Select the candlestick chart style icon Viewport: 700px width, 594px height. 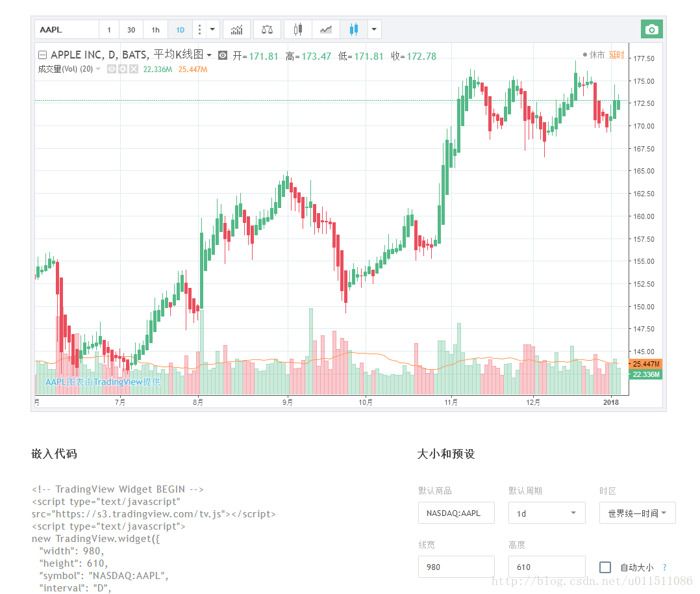pos(298,29)
